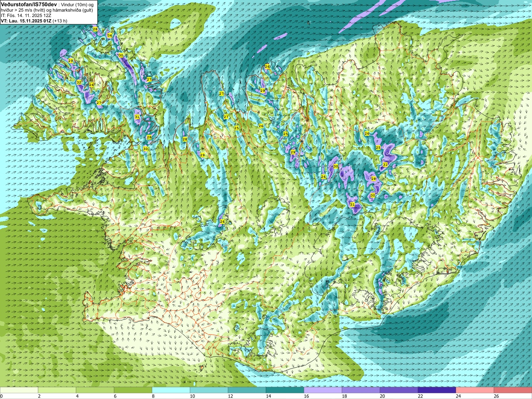Click the legend scale tick label '8'
Screen dimensions: 532x399
click(153, 396)
